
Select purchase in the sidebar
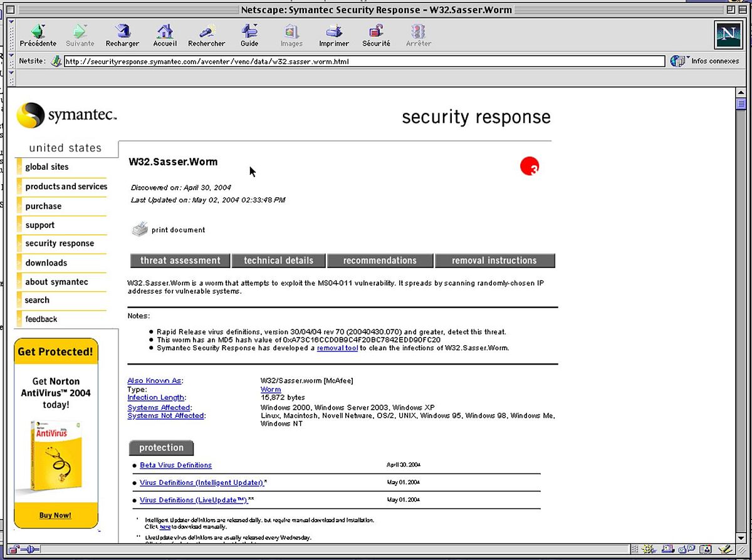click(43, 206)
